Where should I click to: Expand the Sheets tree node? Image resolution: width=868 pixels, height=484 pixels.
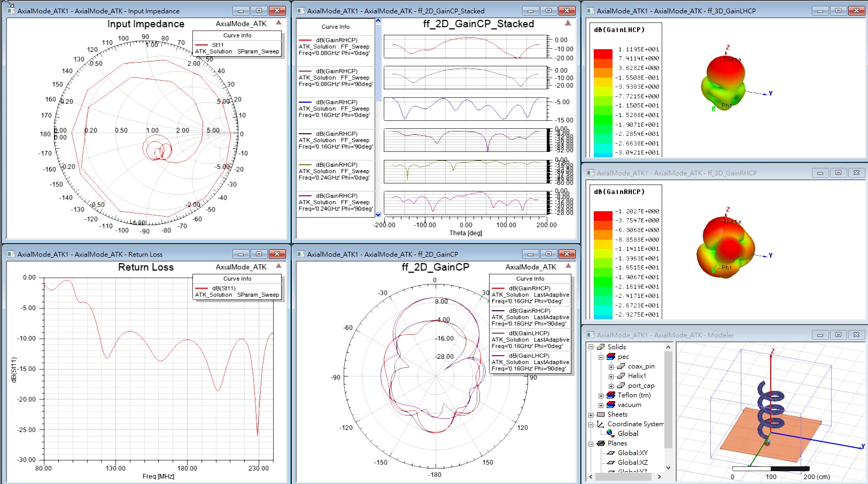pos(591,415)
